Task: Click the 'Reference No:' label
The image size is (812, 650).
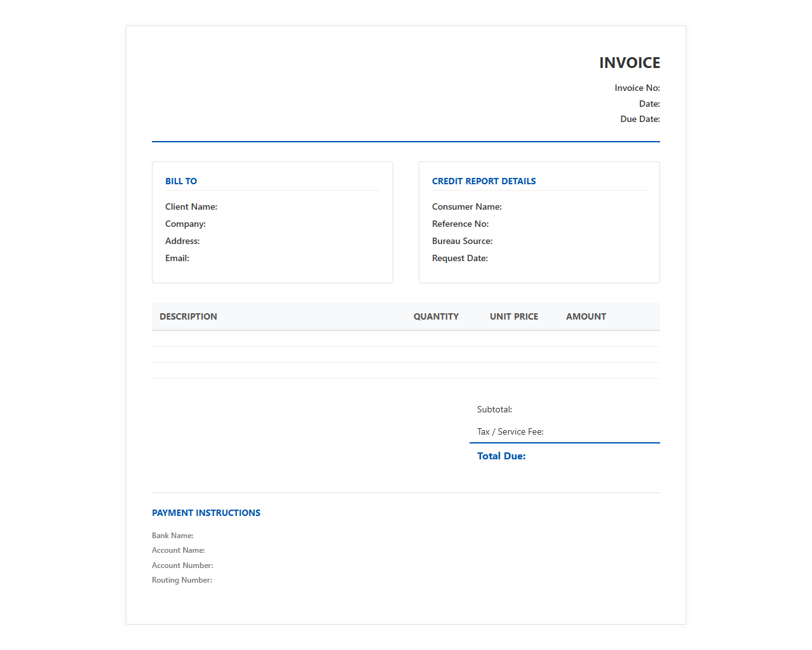Action: [461, 224]
